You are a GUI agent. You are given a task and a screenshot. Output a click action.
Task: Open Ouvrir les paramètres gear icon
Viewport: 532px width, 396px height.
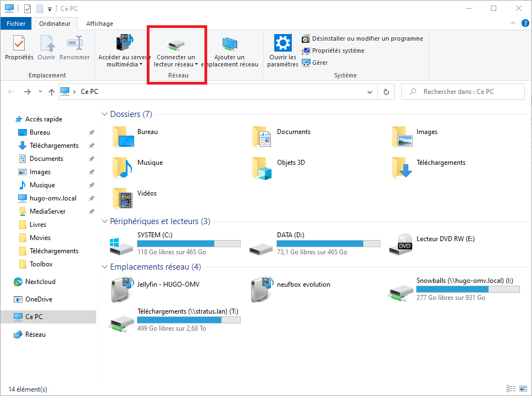[282, 44]
